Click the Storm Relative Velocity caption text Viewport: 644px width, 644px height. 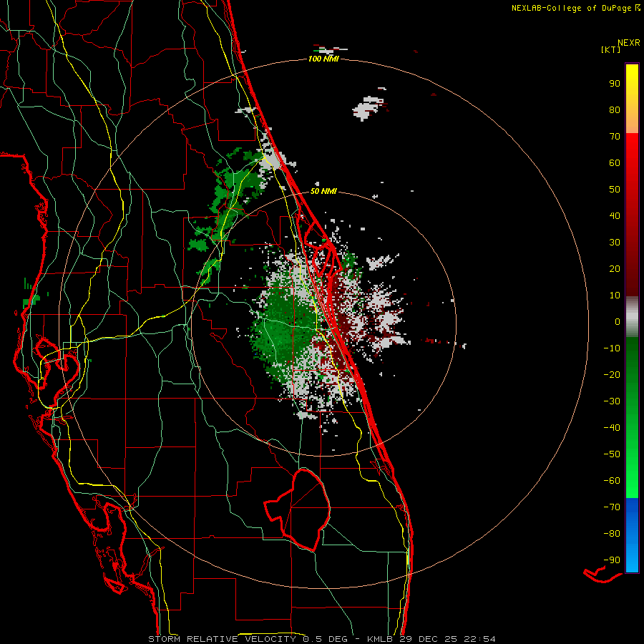tap(321, 639)
